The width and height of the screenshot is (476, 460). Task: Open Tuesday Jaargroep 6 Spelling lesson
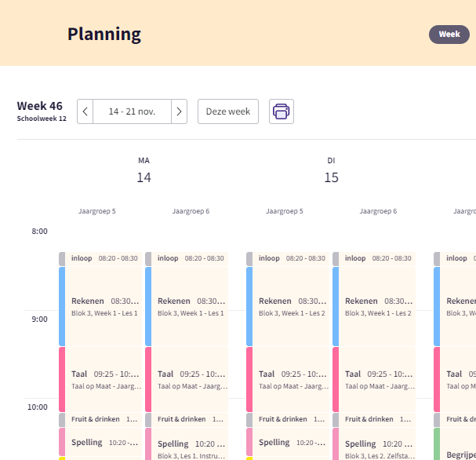pyautogui.click(x=377, y=447)
